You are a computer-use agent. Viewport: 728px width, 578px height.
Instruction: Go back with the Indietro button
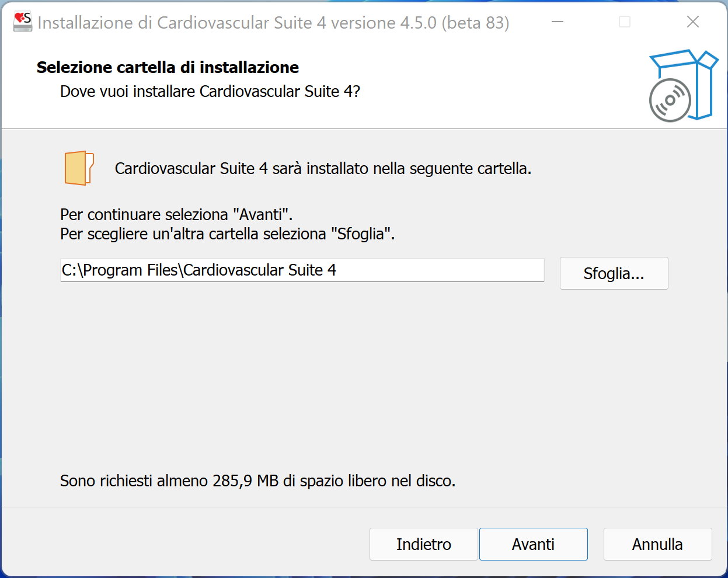point(423,544)
